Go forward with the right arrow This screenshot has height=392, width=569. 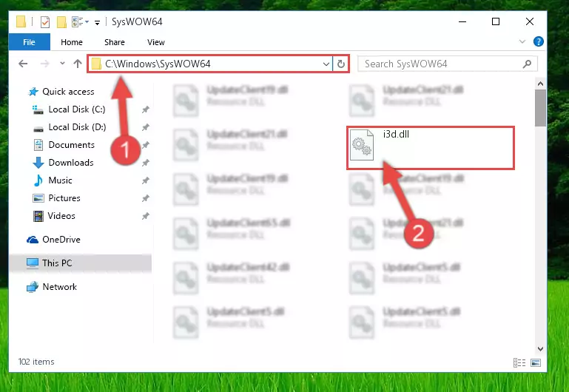click(44, 64)
